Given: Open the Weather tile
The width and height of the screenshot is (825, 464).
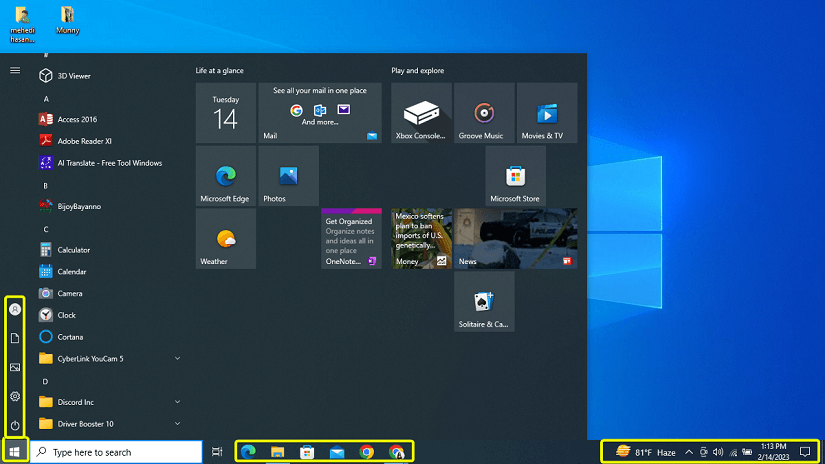Looking at the screenshot, I should pyautogui.click(x=226, y=238).
